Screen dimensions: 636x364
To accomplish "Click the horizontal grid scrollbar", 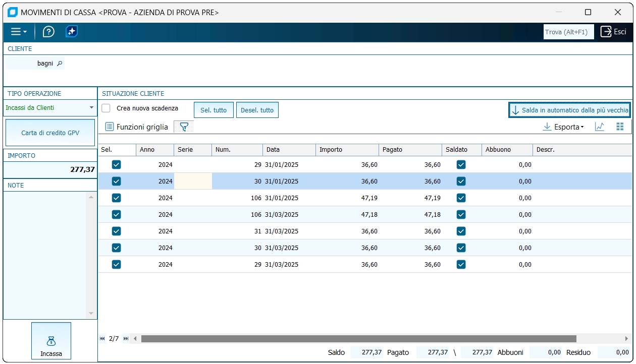I will 358,339.
